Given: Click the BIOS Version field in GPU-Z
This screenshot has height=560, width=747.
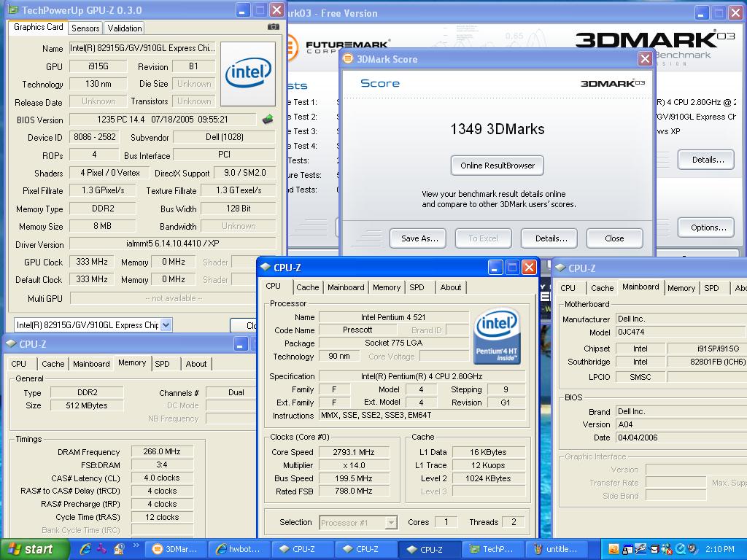Looking at the screenshot, I should (163, 120).
